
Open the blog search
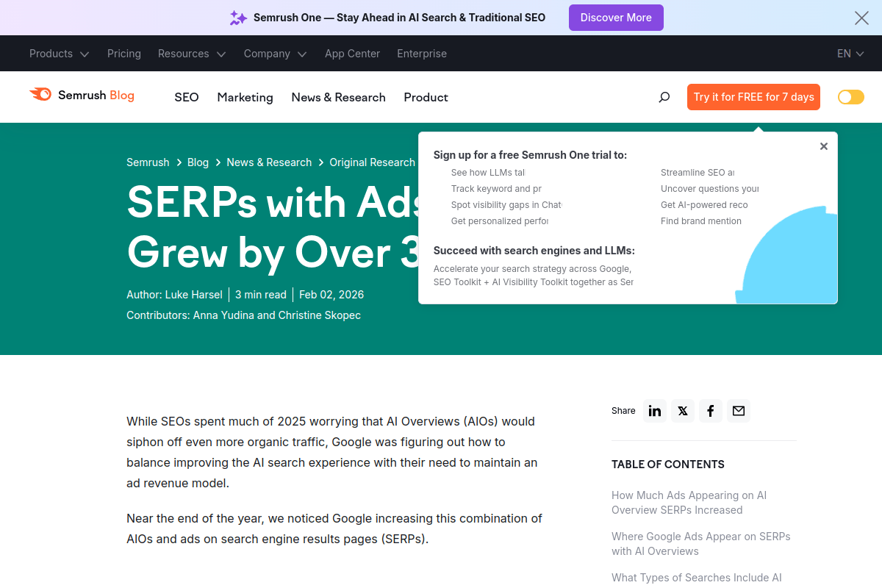pyautogui.click(x=664, y=96)
